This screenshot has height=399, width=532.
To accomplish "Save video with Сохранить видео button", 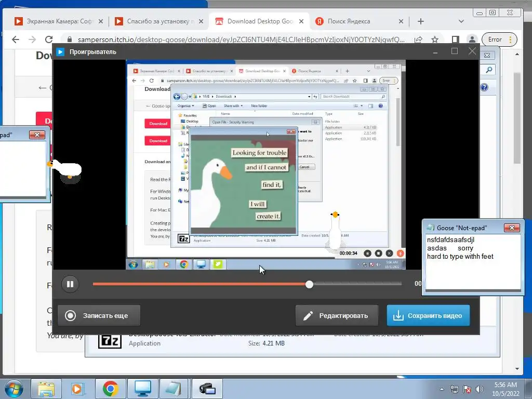I will click(x=428, y=315).
